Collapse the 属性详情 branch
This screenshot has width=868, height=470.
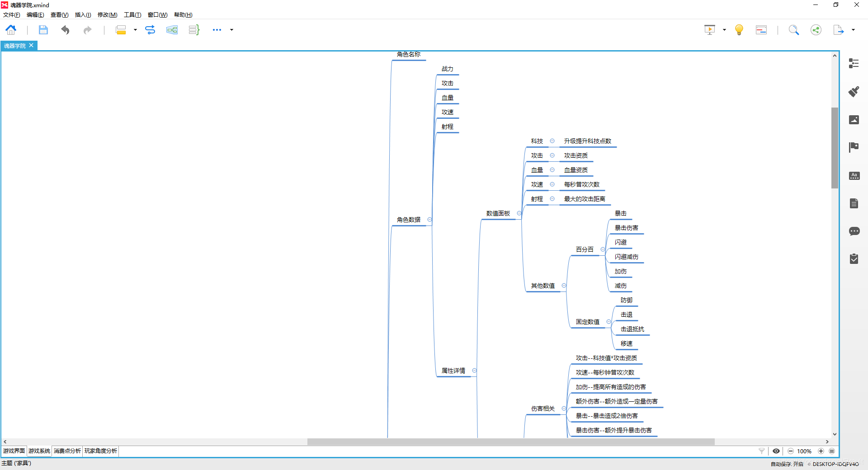[x=474, y=371]
